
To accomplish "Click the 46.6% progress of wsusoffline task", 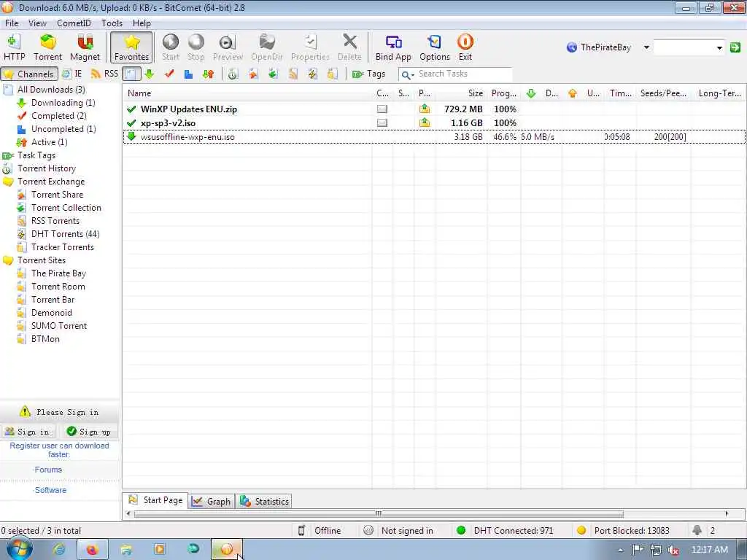I will (x=505, y=136).
